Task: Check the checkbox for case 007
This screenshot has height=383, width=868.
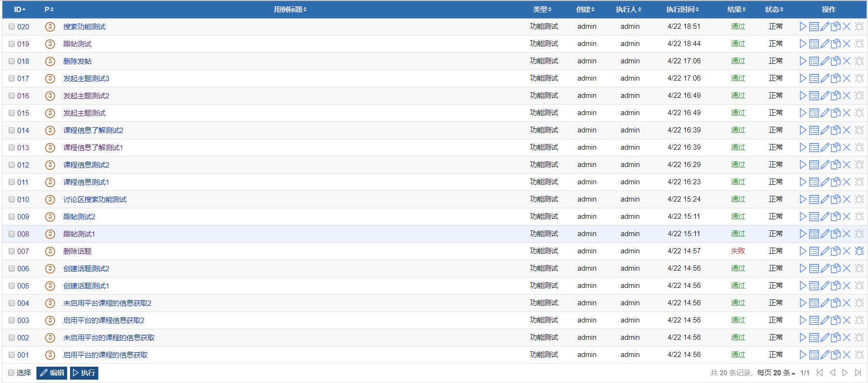Action: click(12, 251)
